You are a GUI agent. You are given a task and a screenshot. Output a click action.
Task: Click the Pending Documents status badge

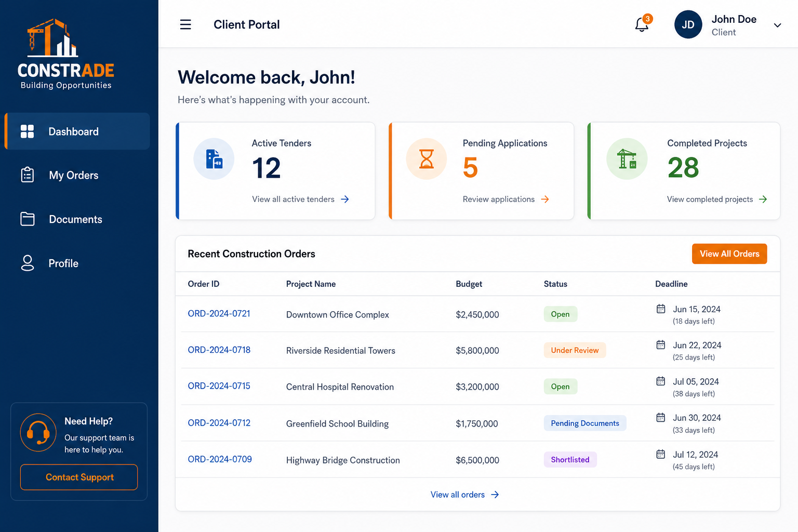(x=585, y=423)
